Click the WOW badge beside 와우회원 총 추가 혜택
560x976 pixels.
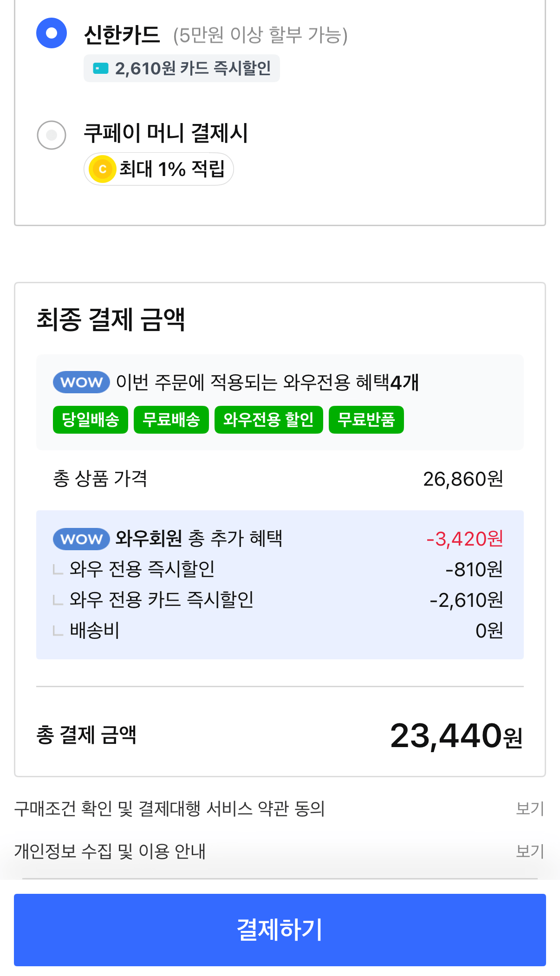pos(81,539)
